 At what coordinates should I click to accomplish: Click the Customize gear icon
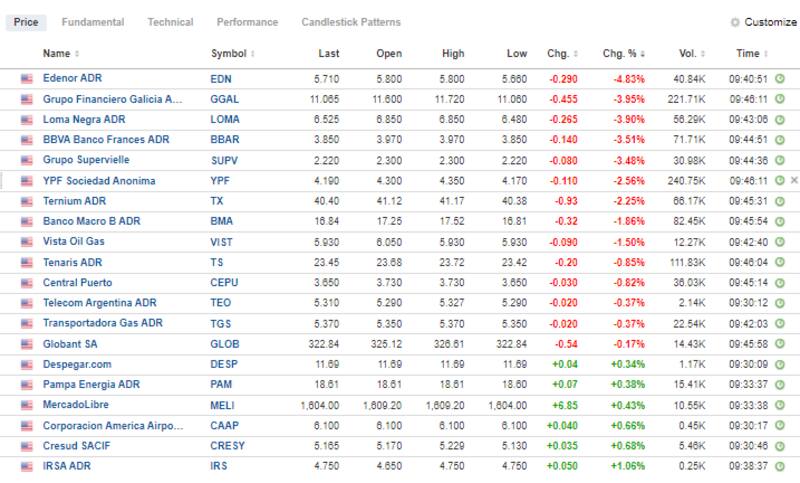(735, 22)
